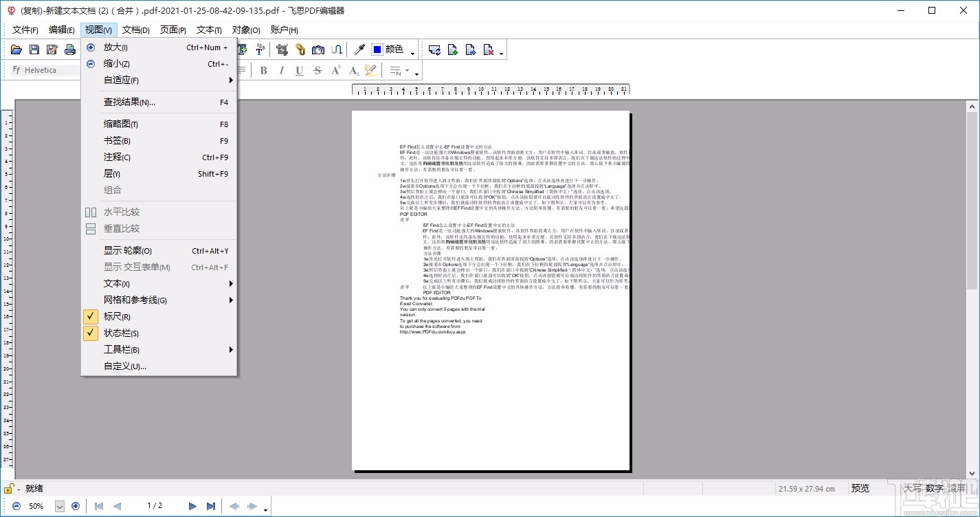The image size is (980, 517).
Task: Open the 文件 menu
Action: [25, 30]
